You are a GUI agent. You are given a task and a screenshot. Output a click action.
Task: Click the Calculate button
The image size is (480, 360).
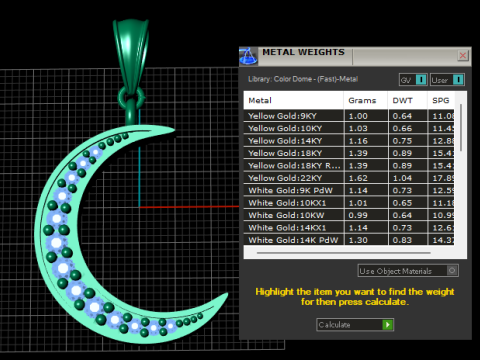point(355,325)
